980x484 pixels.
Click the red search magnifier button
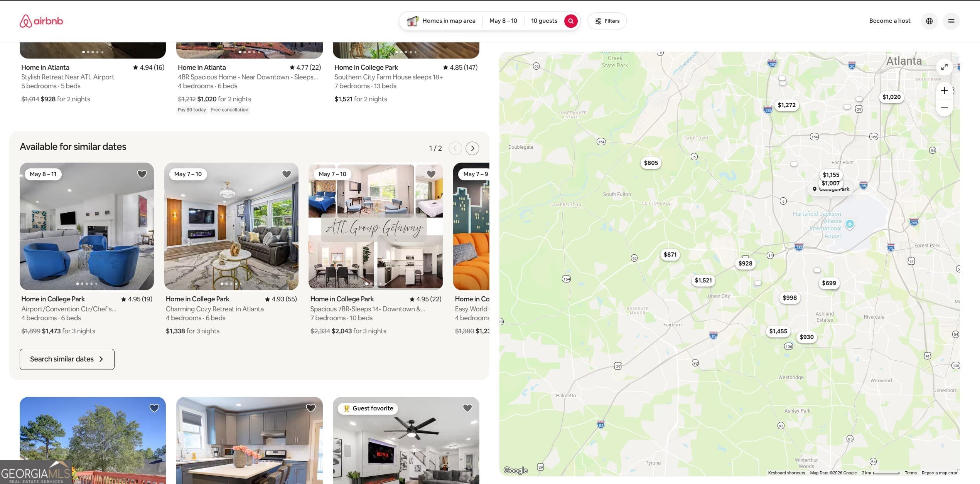pos(570,21)
